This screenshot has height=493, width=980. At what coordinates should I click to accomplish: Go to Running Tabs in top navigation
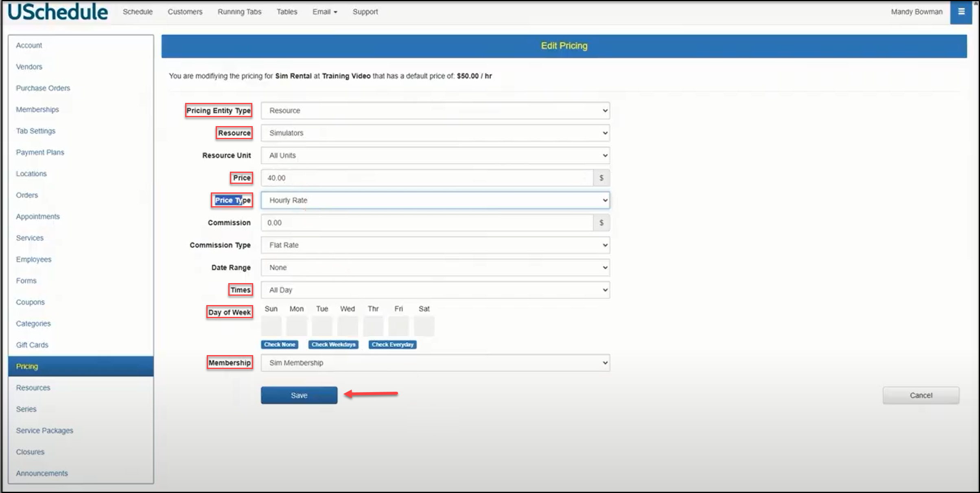239,12
